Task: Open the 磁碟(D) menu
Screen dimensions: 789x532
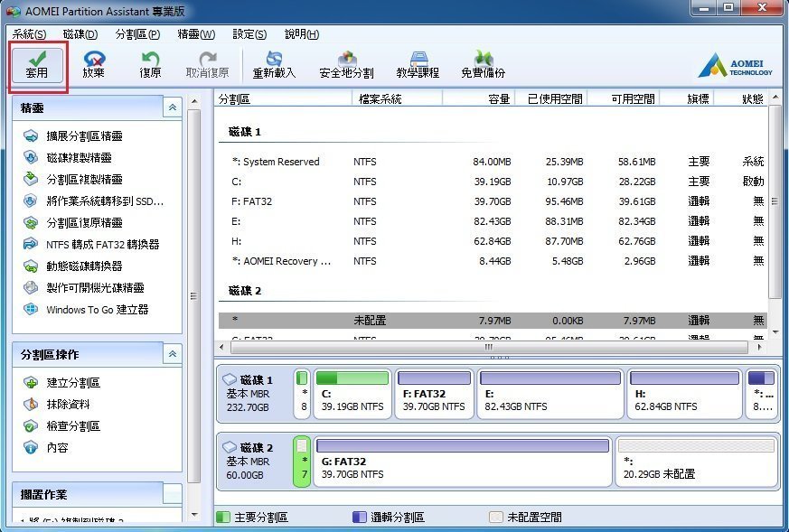Action: coord(80,34)
